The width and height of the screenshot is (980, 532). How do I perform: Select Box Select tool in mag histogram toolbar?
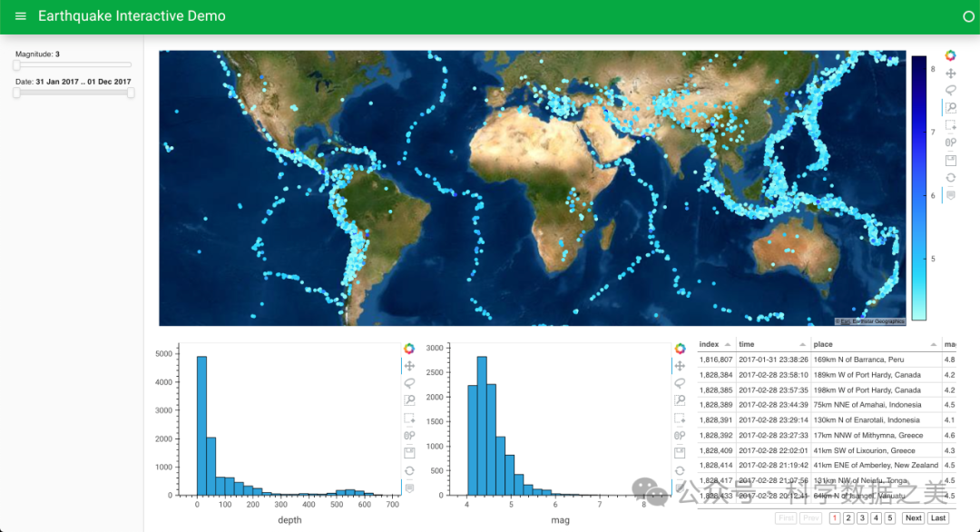pyautogui.click(x=680, y=419)
